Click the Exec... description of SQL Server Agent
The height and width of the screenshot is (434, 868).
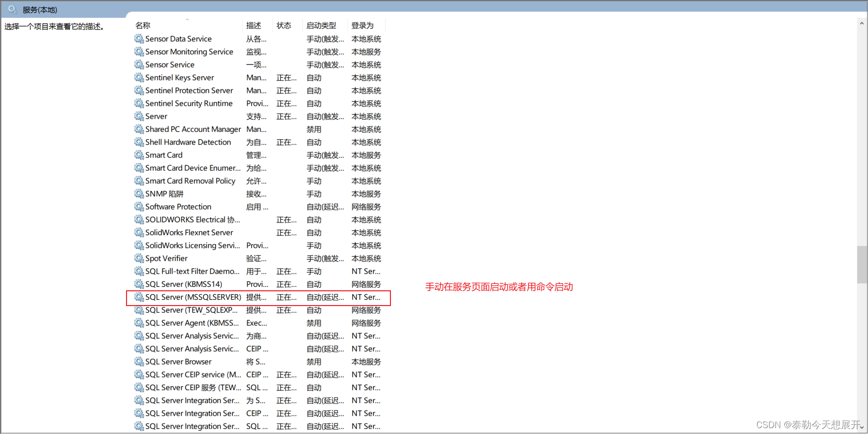[x=257, y=323]
